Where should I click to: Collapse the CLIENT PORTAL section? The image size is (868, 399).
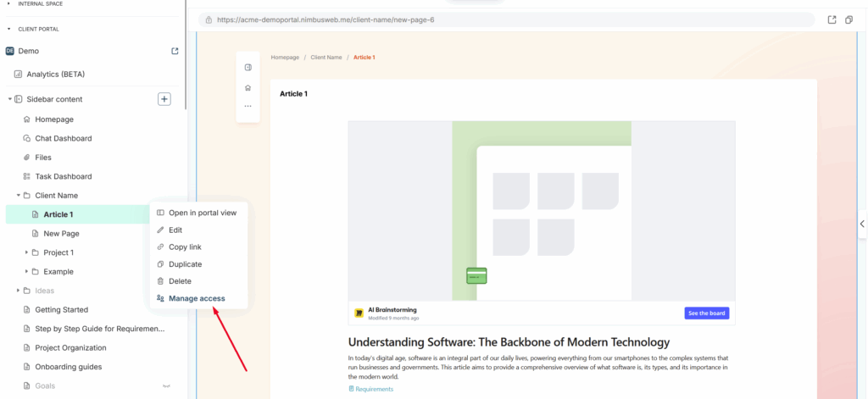pos(8,29)
